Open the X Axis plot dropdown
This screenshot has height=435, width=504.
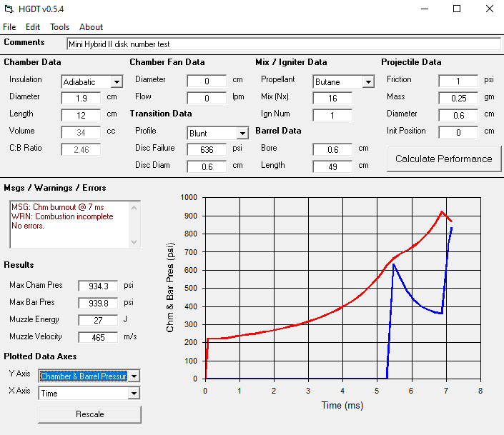(x=134, y=394)
